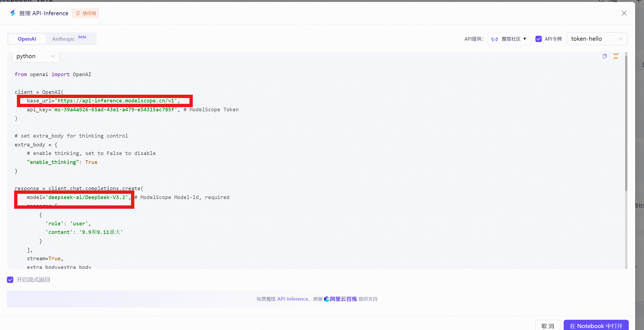Image resolution: width=644 pixels, height=330 pixels.
Task: Open the token-hello token dropdown
Action: [x=597, y=39]
